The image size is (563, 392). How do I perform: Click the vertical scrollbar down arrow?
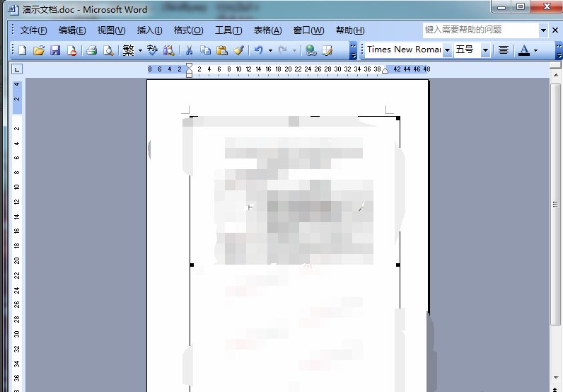point(556,377)
